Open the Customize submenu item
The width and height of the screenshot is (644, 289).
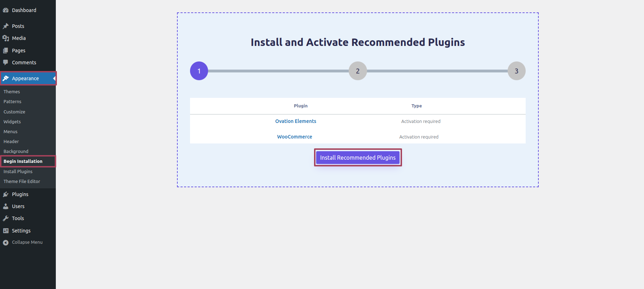coord(14,112)
